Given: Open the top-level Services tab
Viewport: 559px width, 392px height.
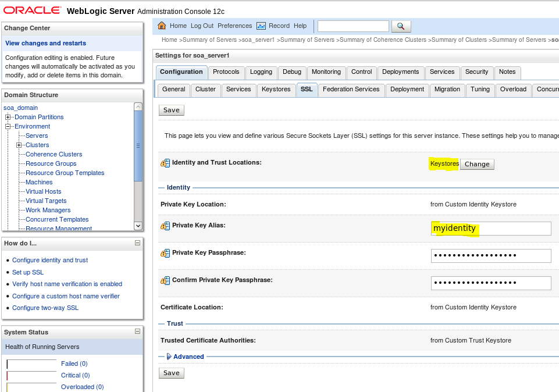Looking at the screenshot, I should pyautogui.click(x=442, y=72).
